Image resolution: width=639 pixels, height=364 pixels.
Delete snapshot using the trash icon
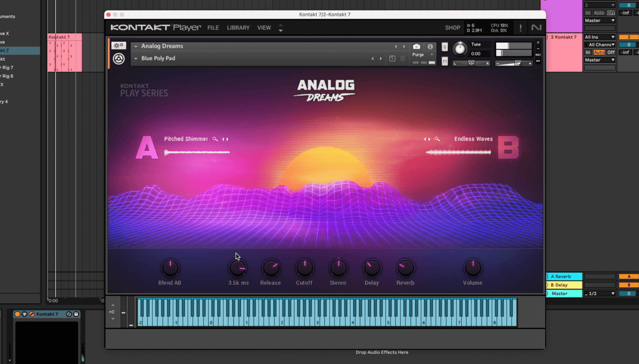403,59
